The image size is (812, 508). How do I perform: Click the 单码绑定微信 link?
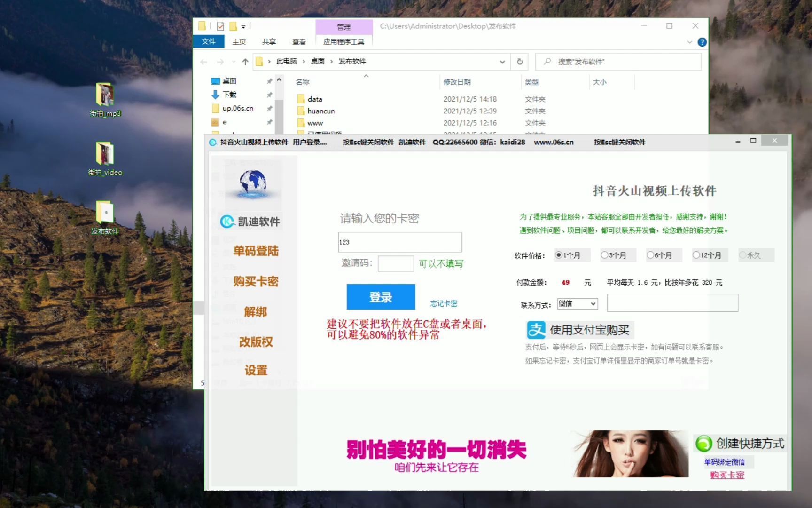coord(724,462)
